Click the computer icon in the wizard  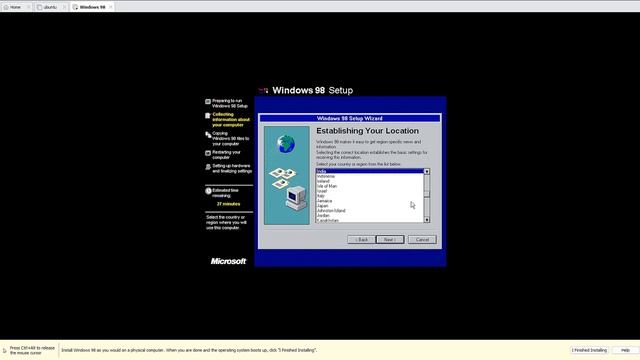[296, 198]
